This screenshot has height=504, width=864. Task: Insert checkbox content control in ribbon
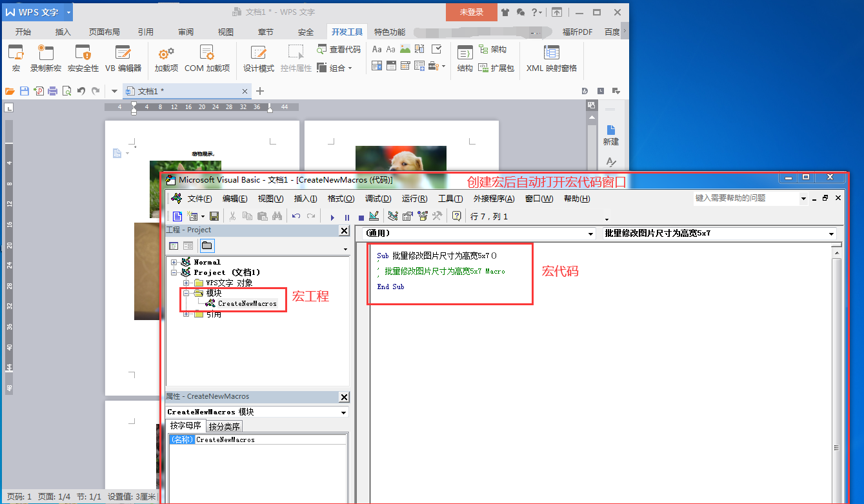point(436,49)
